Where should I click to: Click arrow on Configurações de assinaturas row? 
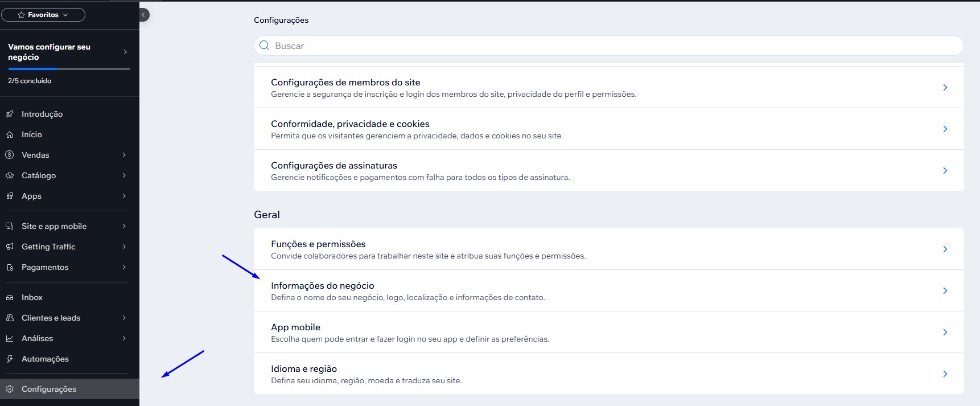click(x=945, y=170)
